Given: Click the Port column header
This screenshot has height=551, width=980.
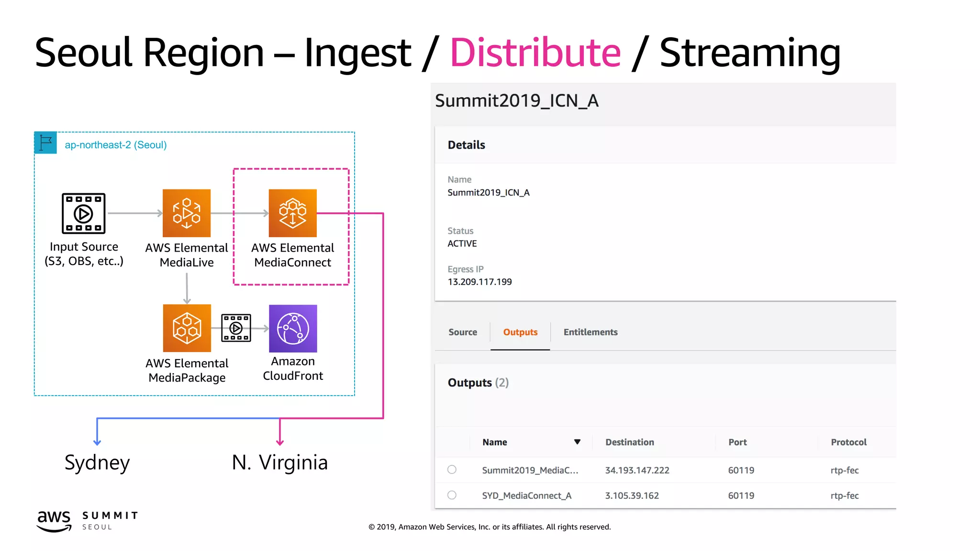Looking at the screenshot, I should click(x=737, y=442).
